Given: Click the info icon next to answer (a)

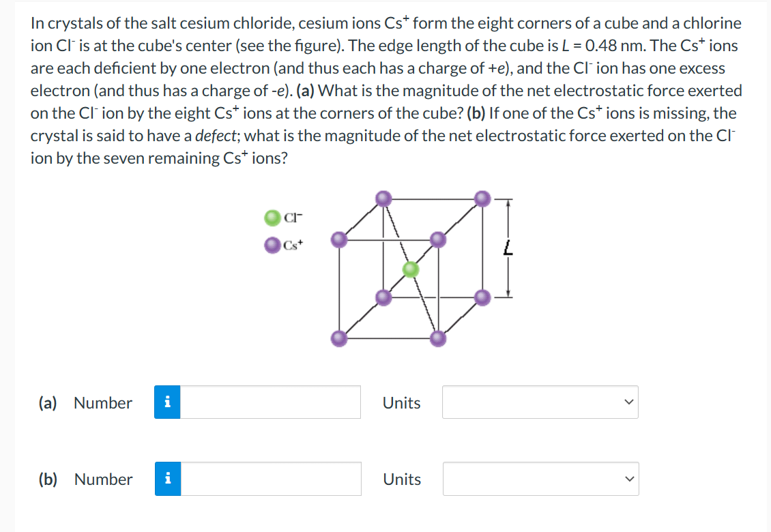Looking at the screenshot, I should click(167, 402).
